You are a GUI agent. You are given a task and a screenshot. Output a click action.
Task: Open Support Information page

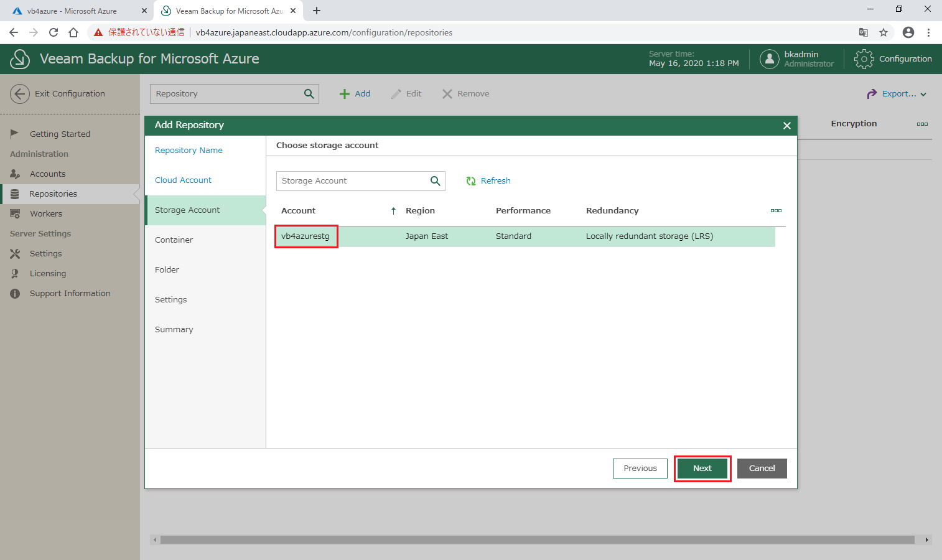click(70, 294)
